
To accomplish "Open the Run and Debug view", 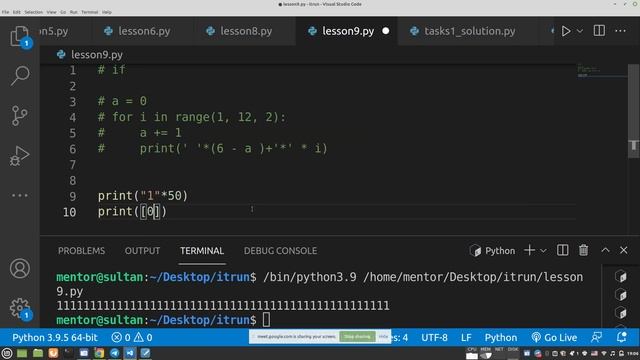I will click(x=19, y=156).
